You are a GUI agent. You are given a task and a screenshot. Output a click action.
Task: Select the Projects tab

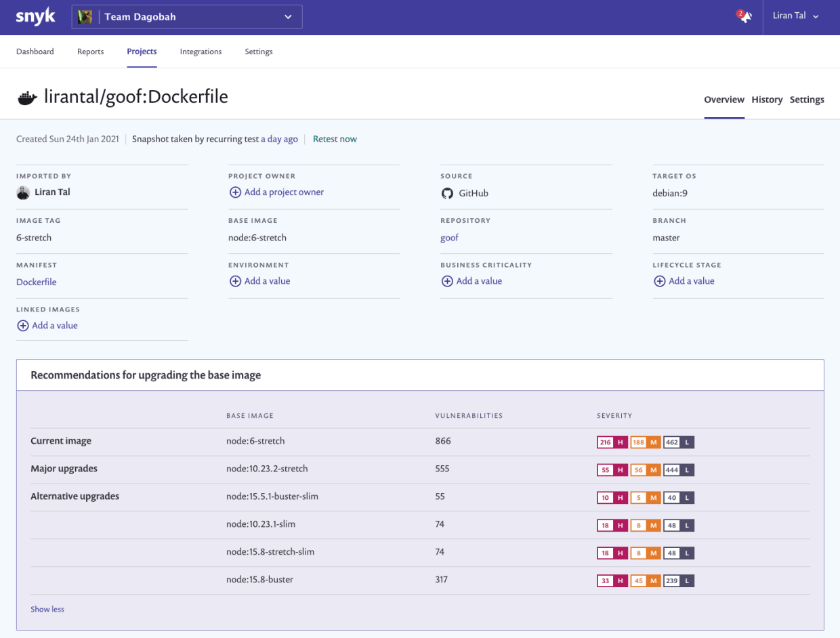(x=142, y=51)
